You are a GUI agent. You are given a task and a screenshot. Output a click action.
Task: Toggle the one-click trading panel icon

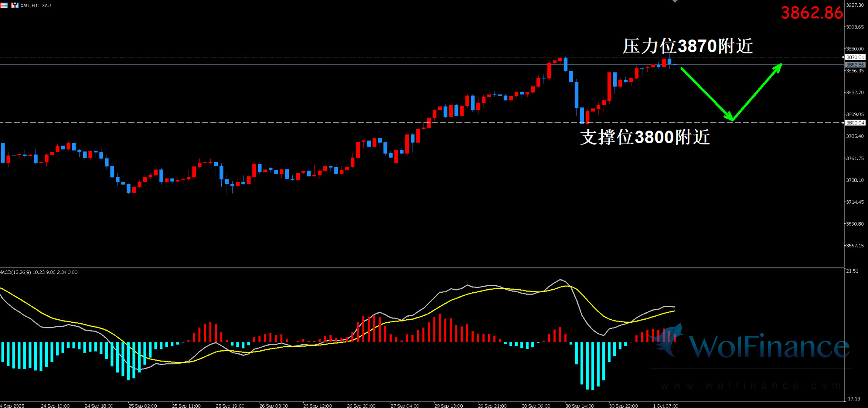[x=4, y=5]
